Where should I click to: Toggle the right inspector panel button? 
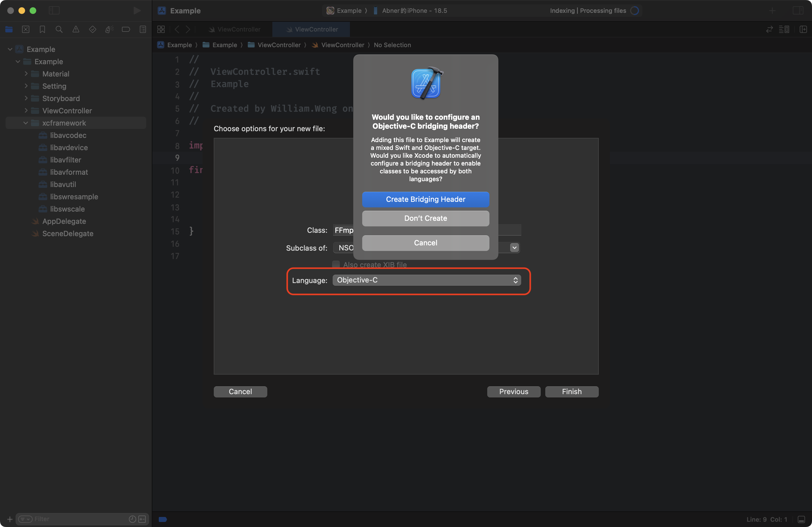point(798,11)
